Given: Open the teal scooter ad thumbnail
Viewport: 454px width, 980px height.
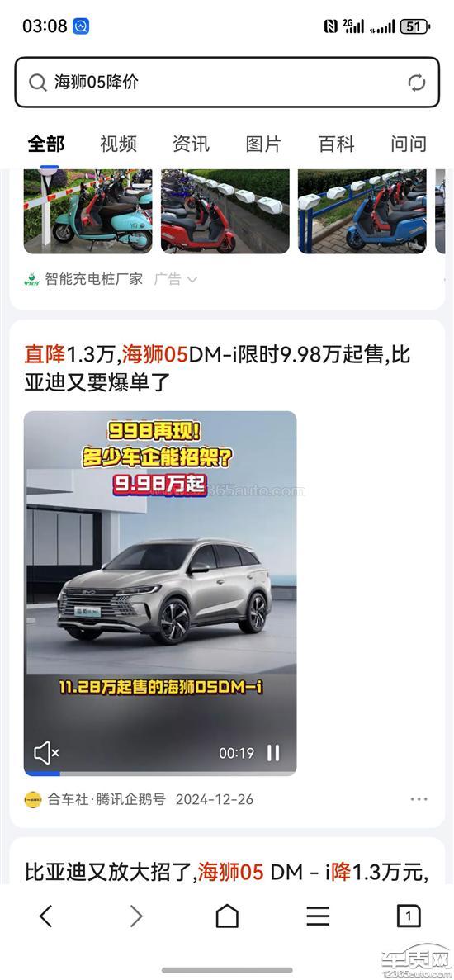Looking at the screenshot, I should [x=88, y=211].
